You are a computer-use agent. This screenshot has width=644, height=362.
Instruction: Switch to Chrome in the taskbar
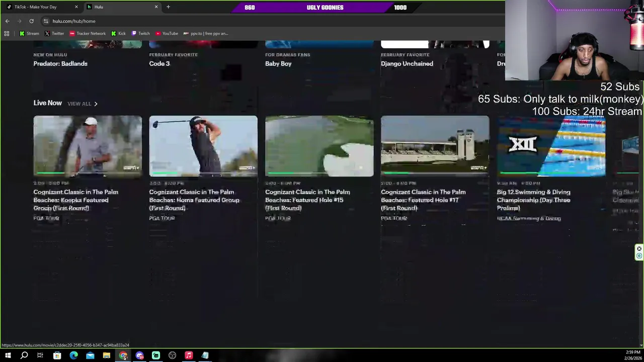(123, 355)
